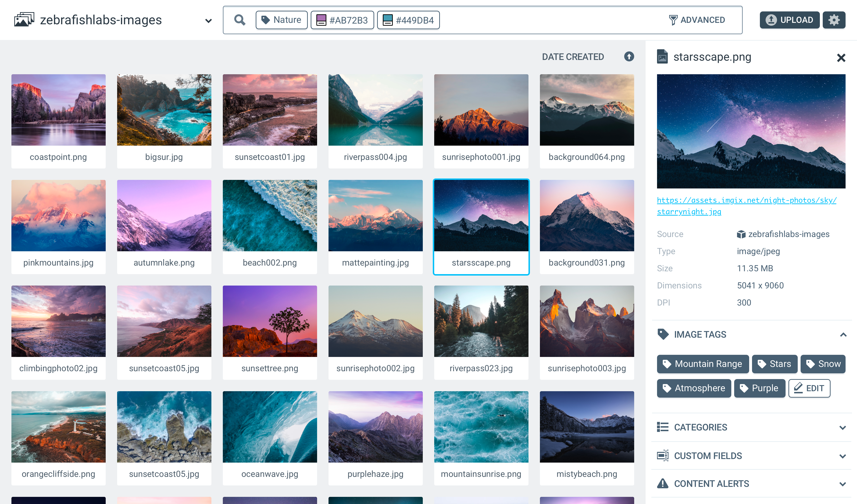Open the DATE CREATED sort menu
Image resolution: width=857 pixels, height=504 pixels.
click(x=573, y=57)
